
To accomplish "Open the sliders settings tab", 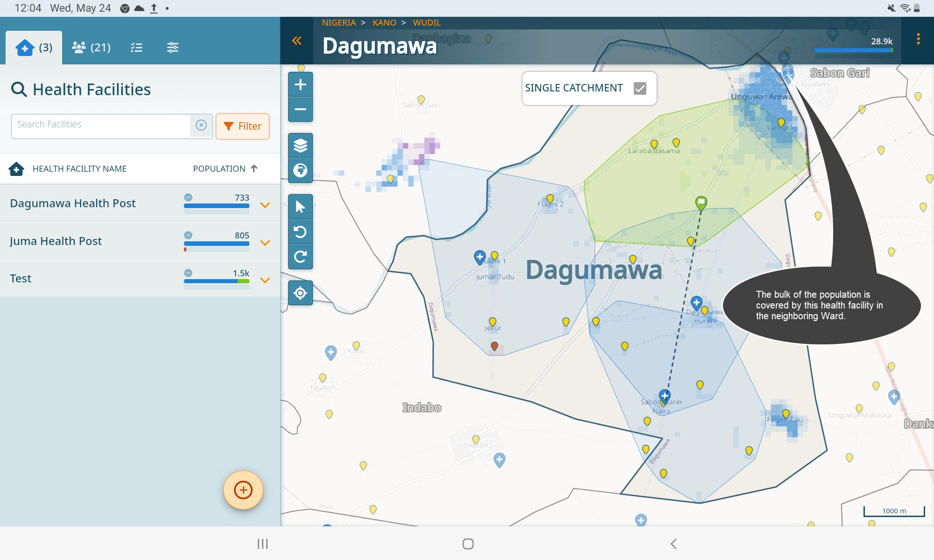I will click(173, 47).
